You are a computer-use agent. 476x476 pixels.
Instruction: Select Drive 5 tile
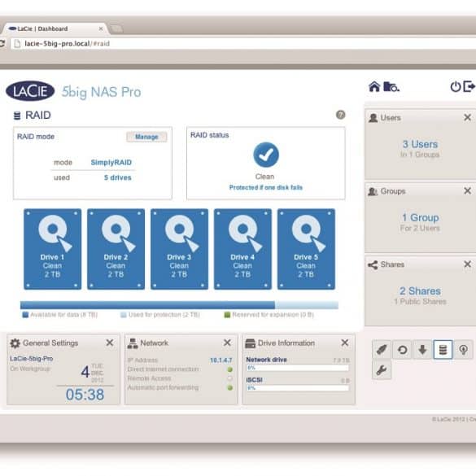(x=306, y=249)
